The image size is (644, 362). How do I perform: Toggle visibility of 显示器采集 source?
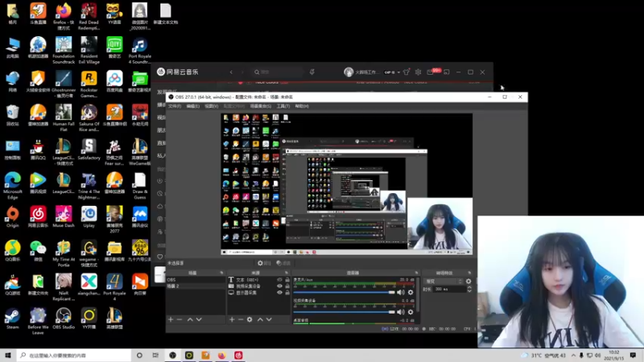point(279,293)
